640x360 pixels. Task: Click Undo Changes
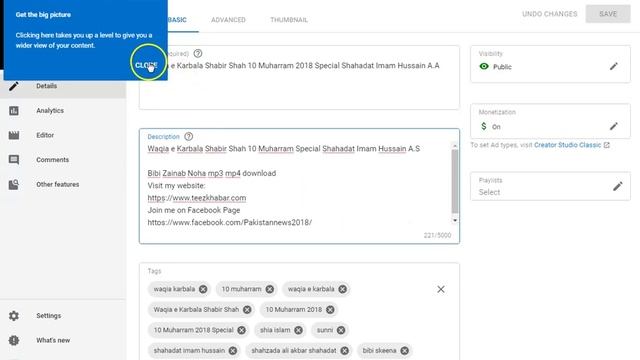point(549,14)
